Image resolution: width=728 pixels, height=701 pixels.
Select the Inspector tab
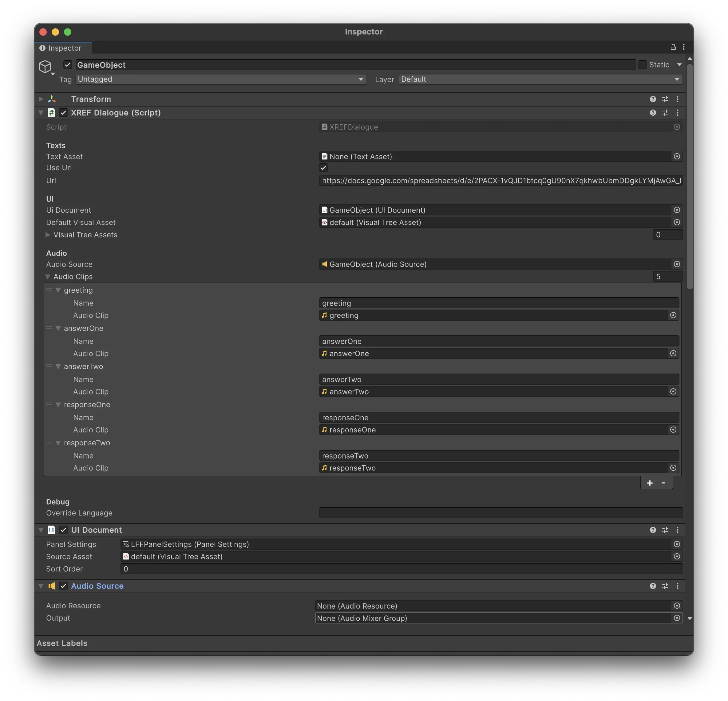tap(63, 48)
